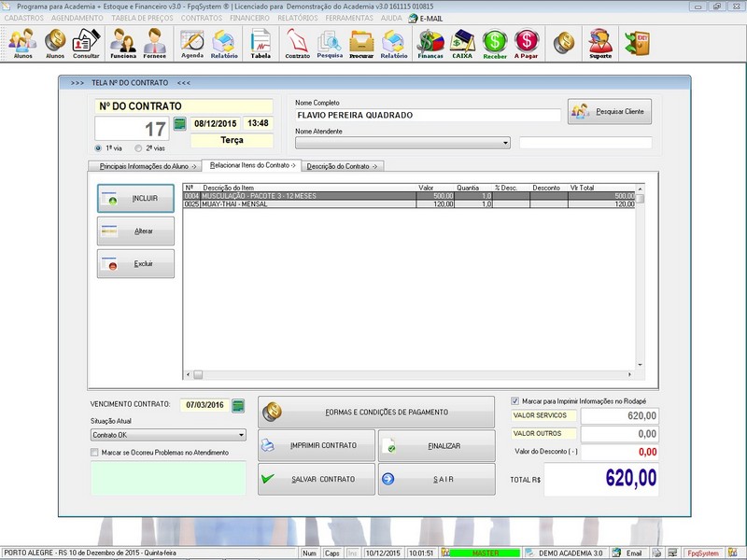Select the 1ª via radio button
Image resolution: width=747 pixels, height=560 pixels.
(98, 148)
